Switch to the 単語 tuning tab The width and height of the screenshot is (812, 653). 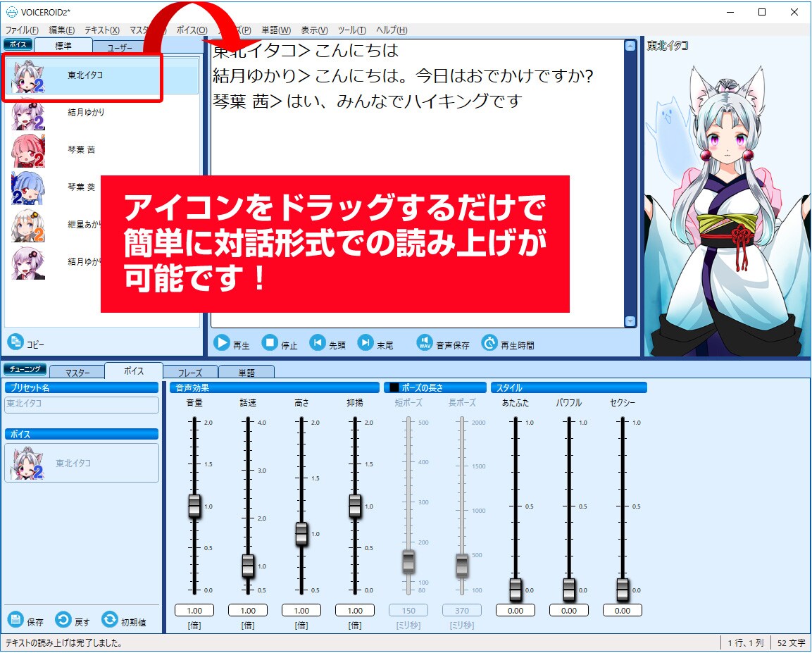pos(246,373)
